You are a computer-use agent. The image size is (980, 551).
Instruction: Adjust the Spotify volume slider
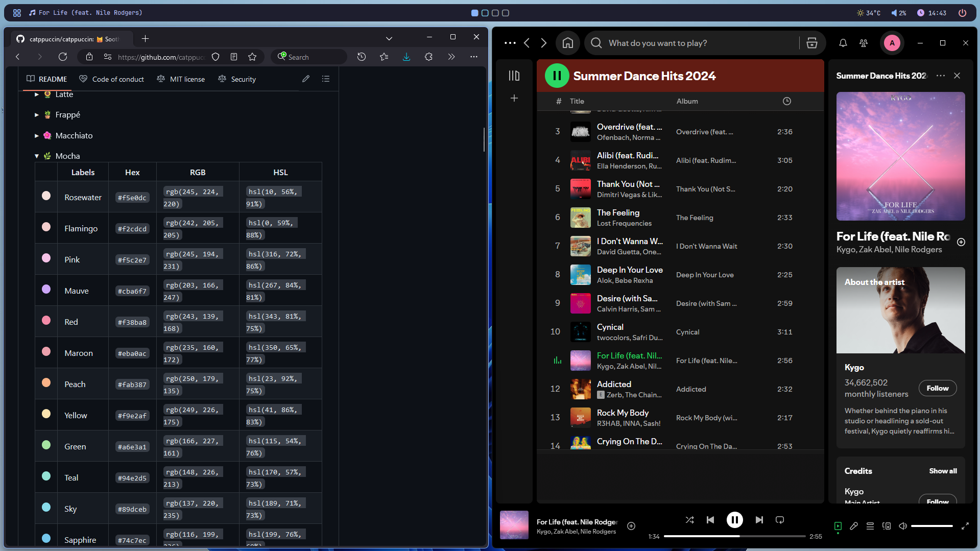tap(932, 526)
